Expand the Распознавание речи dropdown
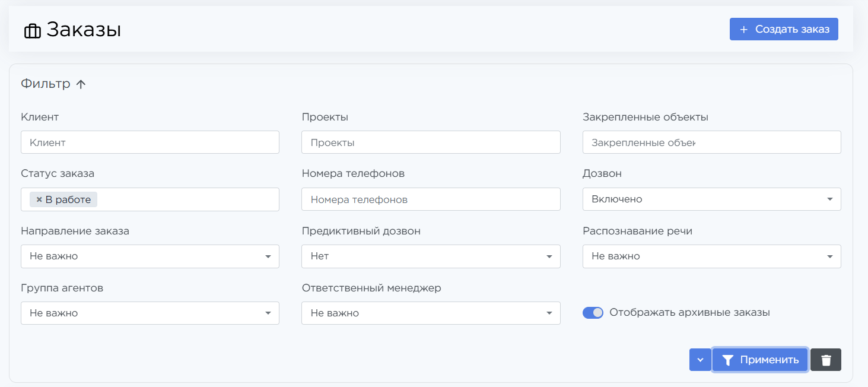This screenshot has width=868, height=387. point(711,256)
